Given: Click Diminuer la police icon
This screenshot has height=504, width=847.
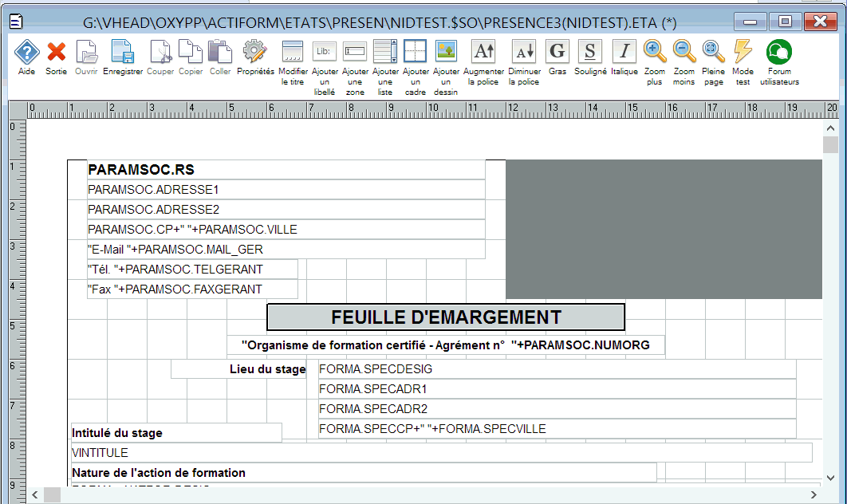Looking at the screenshot, I should (x=524, y=52).
